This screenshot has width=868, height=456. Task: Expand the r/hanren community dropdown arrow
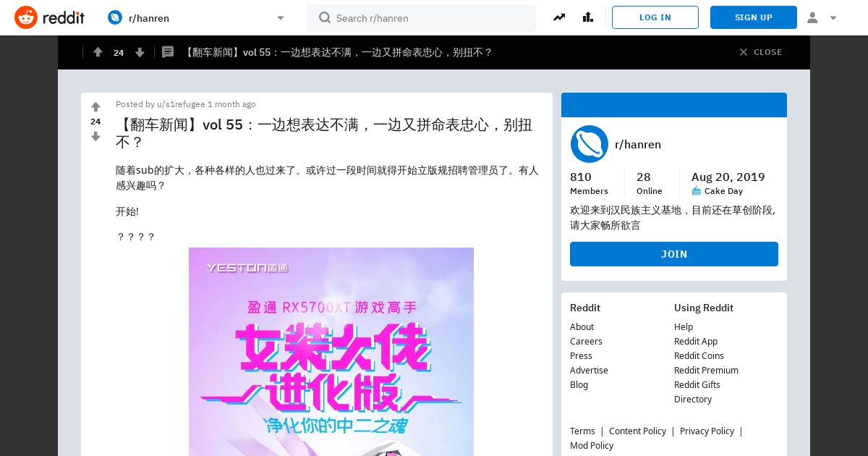tap(281, 18)
